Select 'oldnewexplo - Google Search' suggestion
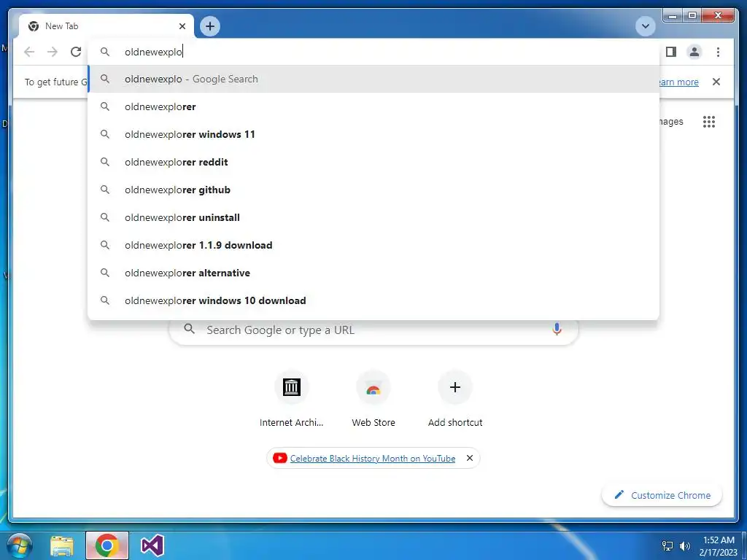This screenshot has height=560, width=747. click(x=373, y=79)
